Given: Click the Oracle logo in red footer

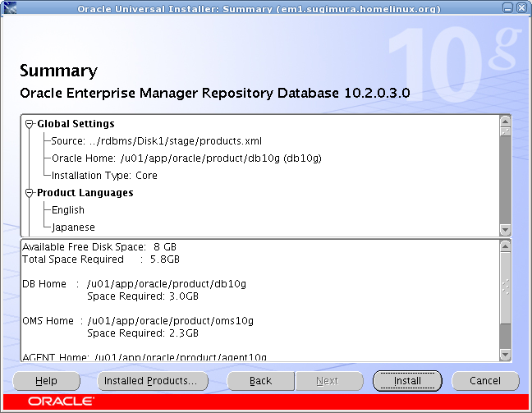Looking at the screenshot, I should 61,402.
